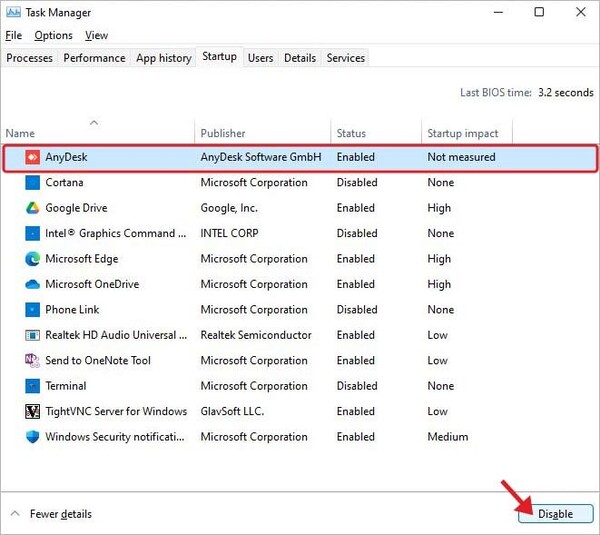The height and width of the screenshot is (535, 600).
Task: Click the Windows Security shield icon
Action: (33, 437)
